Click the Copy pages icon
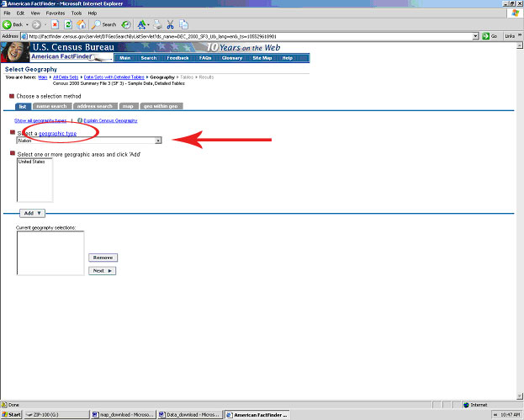Screen dimensions: 524x420 tap(183, 24)
